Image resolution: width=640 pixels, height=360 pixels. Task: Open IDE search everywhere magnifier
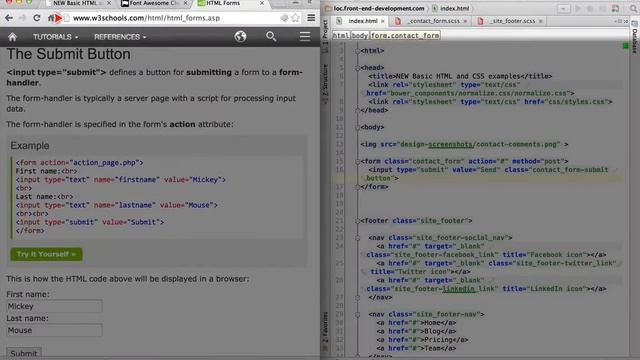633,9
